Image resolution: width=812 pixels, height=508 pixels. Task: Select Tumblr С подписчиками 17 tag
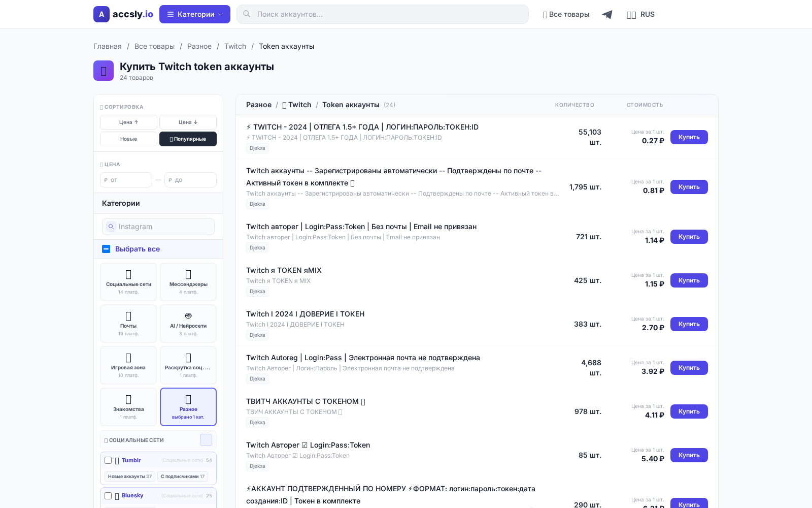coord(183,477)
